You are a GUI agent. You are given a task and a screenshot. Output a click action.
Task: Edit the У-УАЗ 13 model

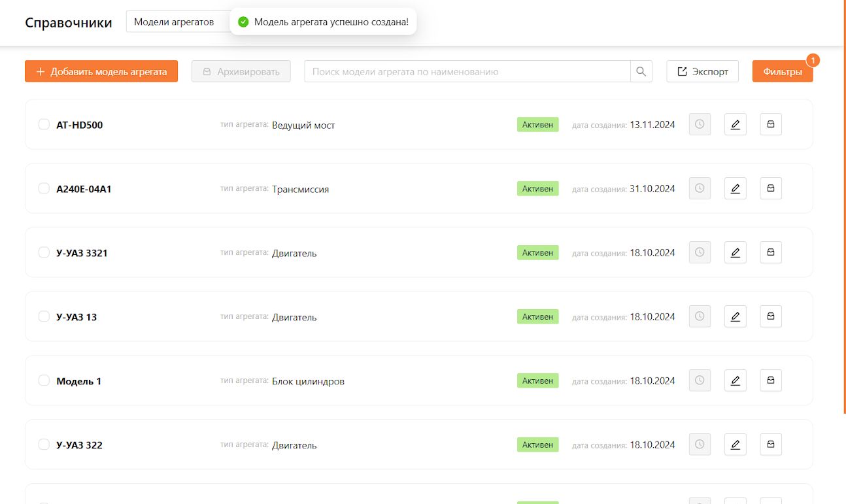pos(736,316)
